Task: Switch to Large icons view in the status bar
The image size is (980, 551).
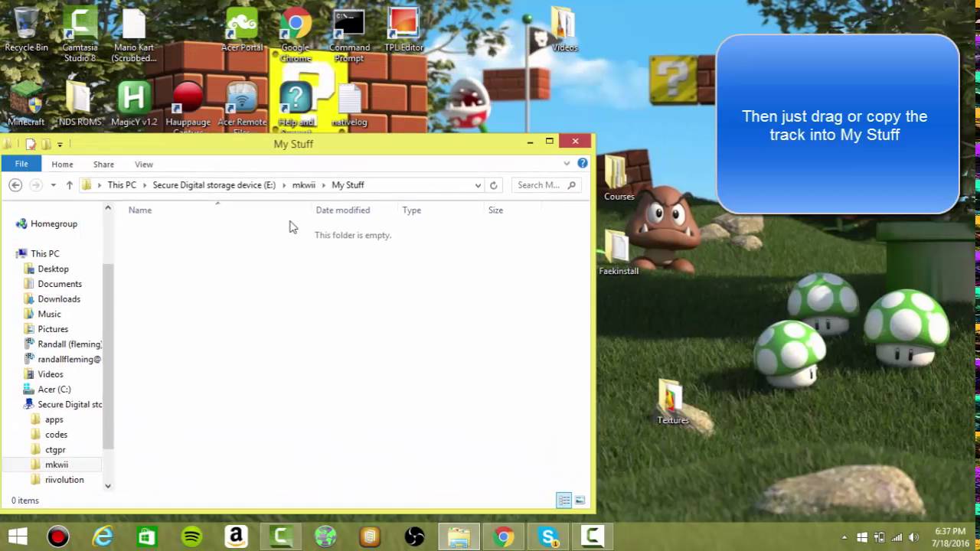Action: pos(580,500)
